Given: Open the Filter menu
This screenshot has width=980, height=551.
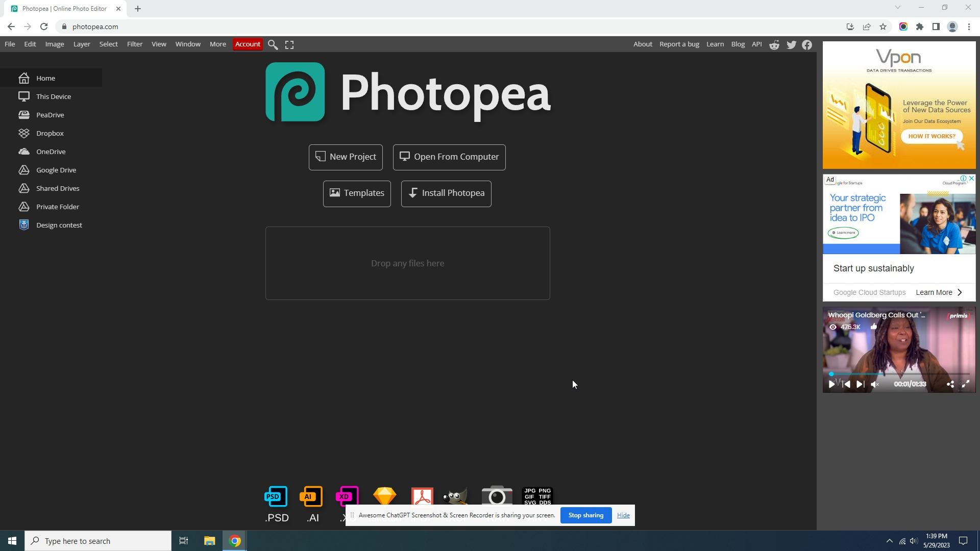Looking at the screenshot, I should click(x=134, y=44).
